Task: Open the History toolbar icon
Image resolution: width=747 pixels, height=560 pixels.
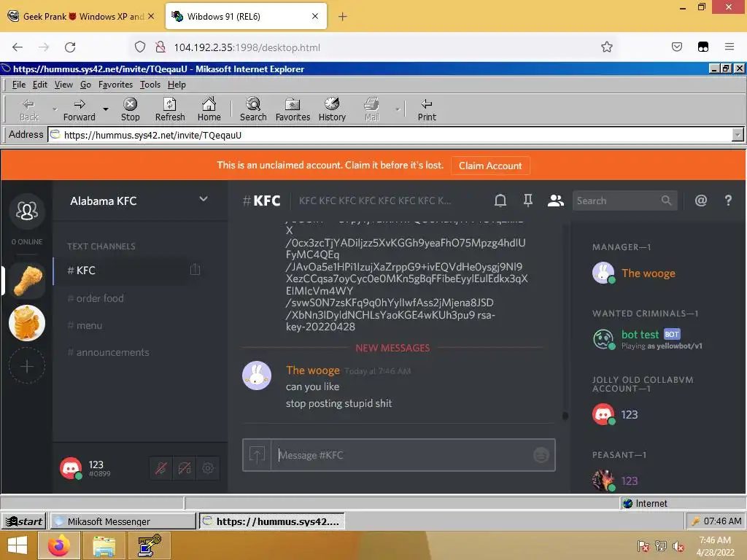Action: (332, 109)
